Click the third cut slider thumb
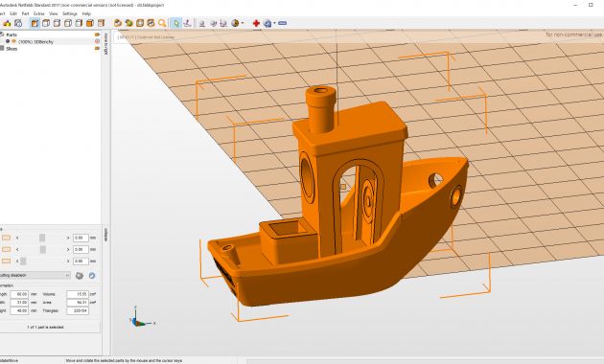Screen dimensions: 604x364 pyautogui.click(x=23, y=262)
